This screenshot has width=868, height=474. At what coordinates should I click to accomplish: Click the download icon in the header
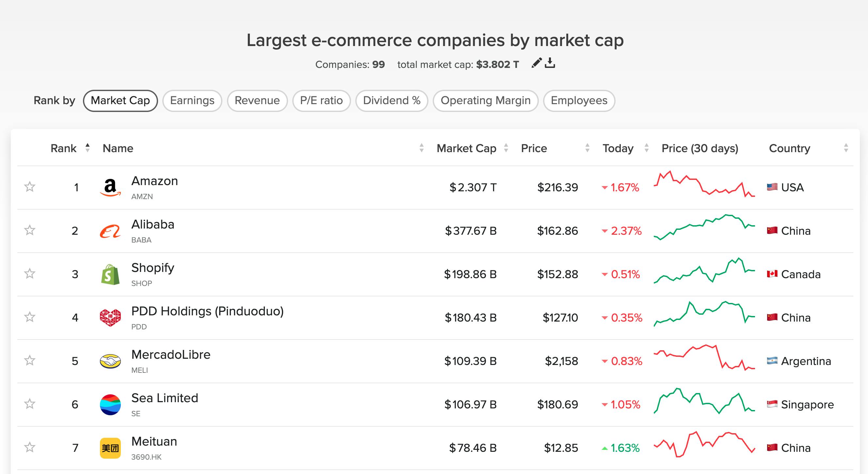(551, 63)
